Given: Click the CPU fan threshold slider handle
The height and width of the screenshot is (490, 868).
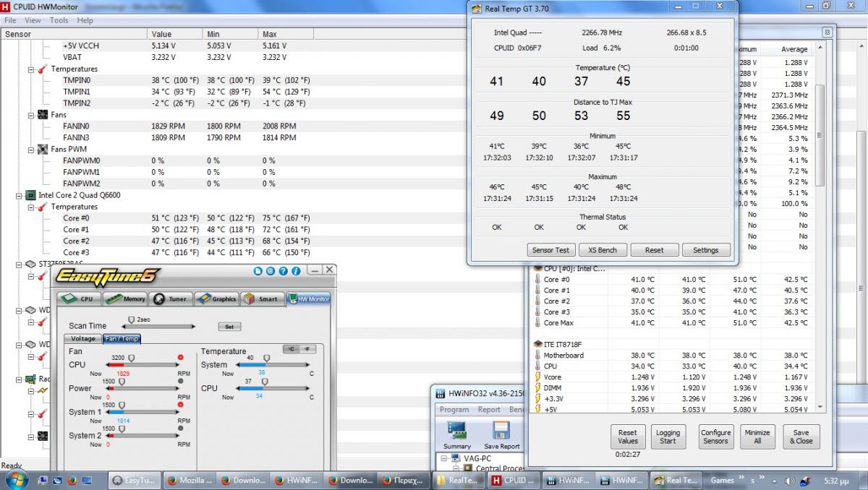Looking at the screenshot, I should coord(132,358).
